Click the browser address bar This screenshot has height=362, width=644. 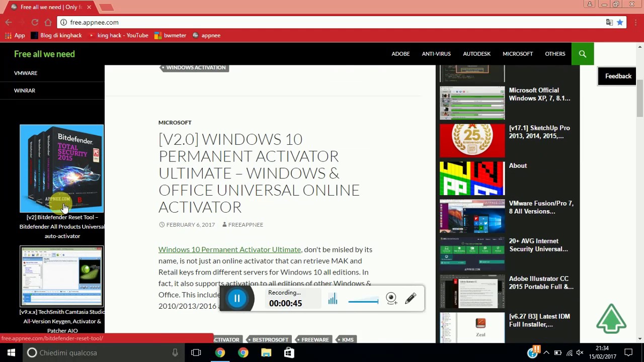(332, 22)
